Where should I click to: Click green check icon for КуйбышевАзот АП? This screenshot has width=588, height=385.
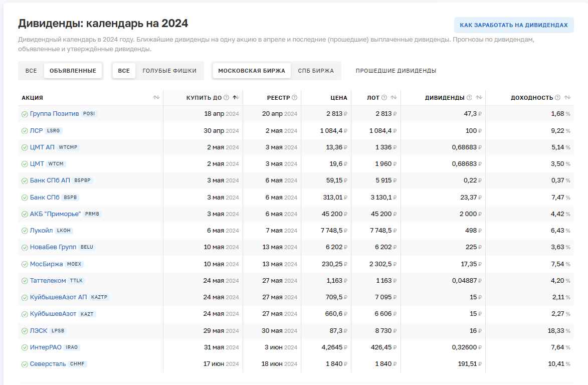pos(25,298)
